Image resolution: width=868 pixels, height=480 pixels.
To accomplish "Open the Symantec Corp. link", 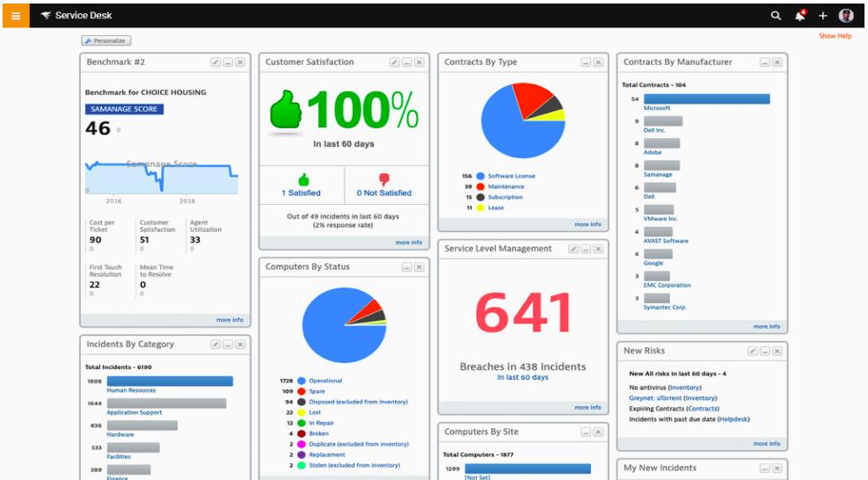I will (664, 308).
